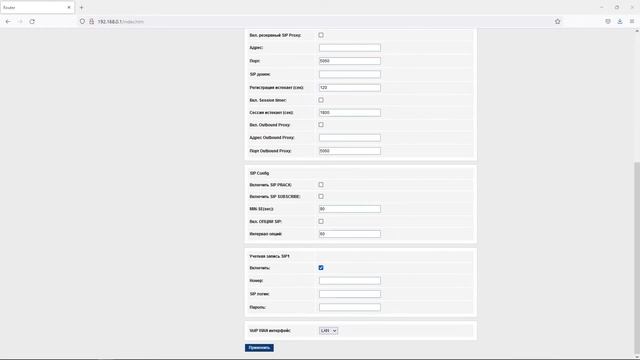Tick the SIP OPTIONS checkbox

point(321,221)
